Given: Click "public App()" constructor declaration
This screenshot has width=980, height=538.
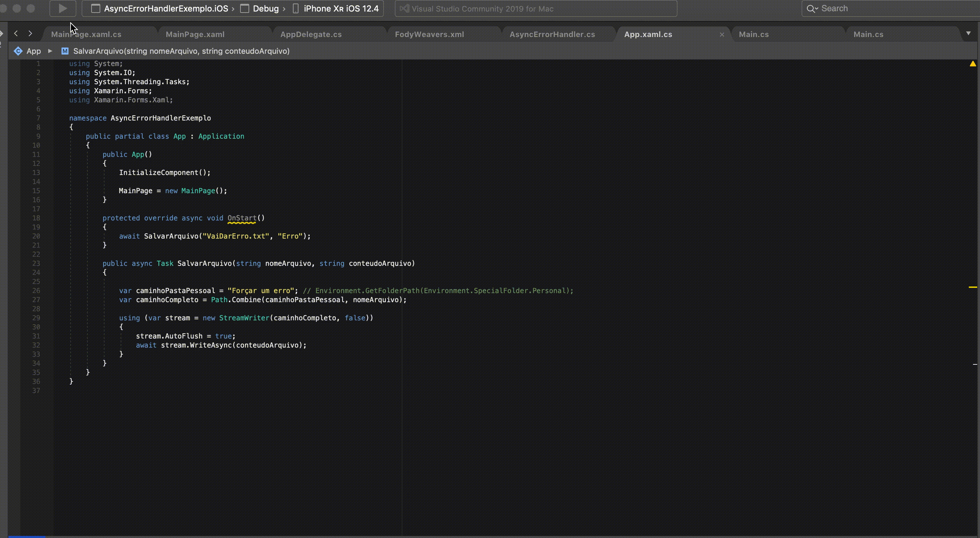Looking at the screenshot, I should click(127, 154).
